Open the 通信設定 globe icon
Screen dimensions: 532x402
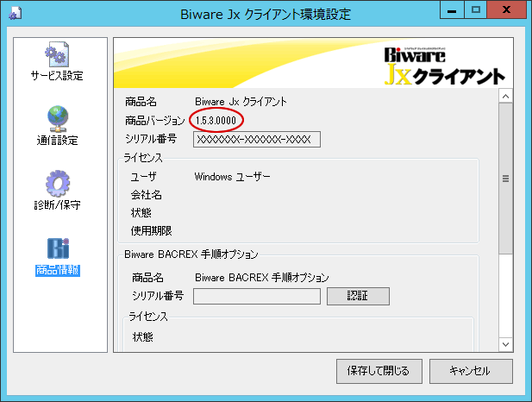tap(58, 119)
